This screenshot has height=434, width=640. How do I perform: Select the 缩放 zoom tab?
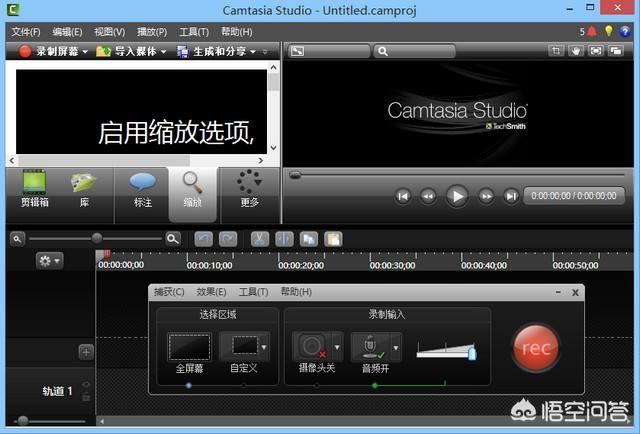(193, 194)
